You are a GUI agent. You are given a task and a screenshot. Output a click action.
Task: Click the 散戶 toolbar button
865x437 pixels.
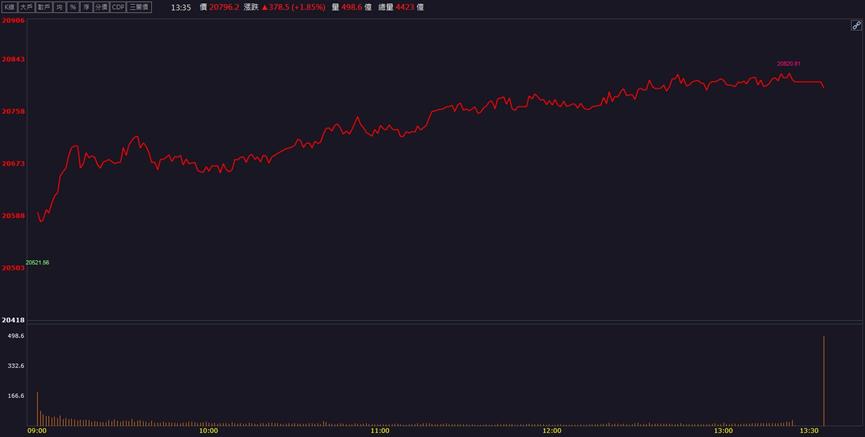pyautogui.click(x=44, y=7)
